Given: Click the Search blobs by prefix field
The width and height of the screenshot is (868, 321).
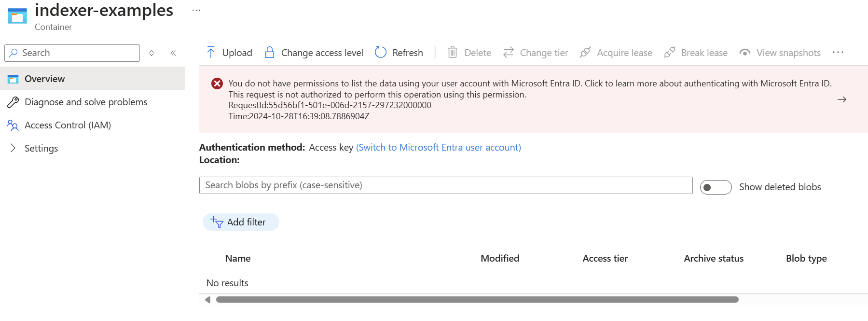Looking at the screenshot, I should 446,185.
